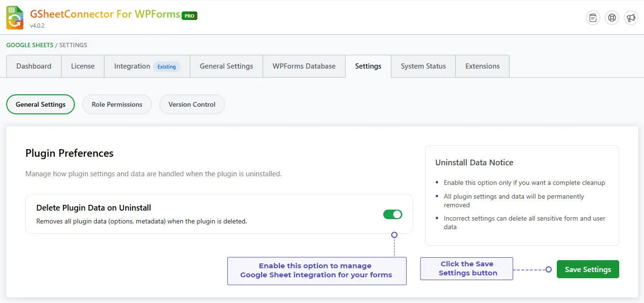Open the Role Permissions sub-tab

tap(117, 104)
